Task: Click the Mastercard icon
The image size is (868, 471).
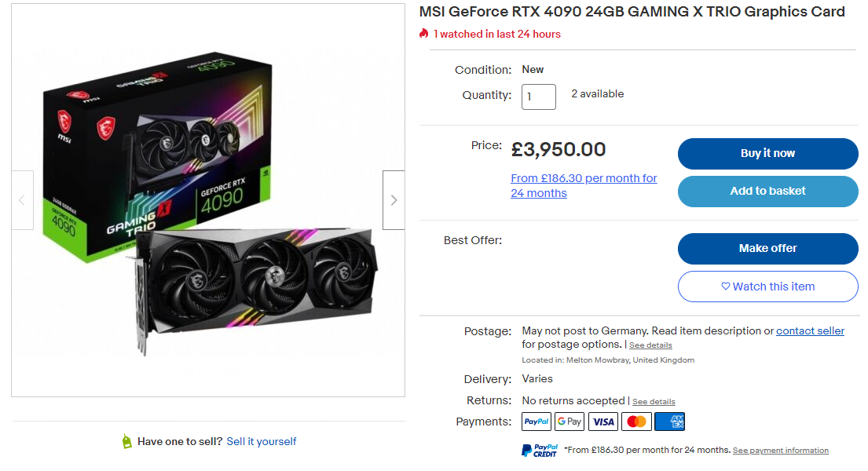Action: pos(636,422)
